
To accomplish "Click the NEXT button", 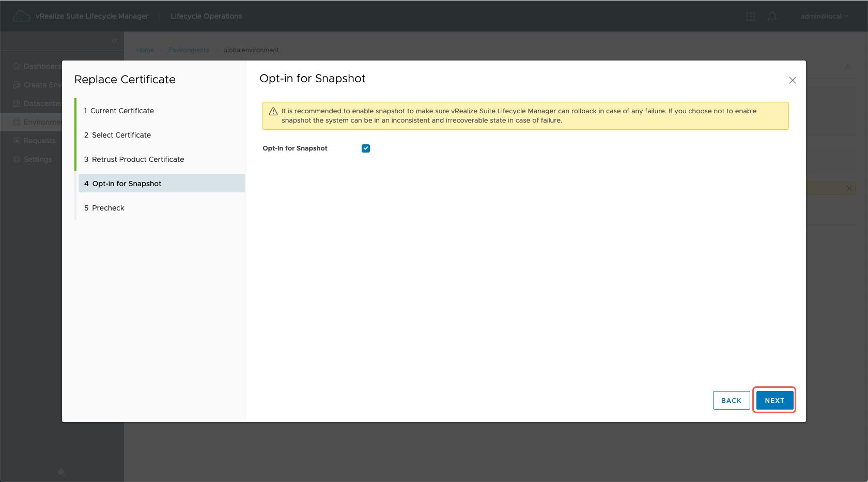I will tap(774, 400).
